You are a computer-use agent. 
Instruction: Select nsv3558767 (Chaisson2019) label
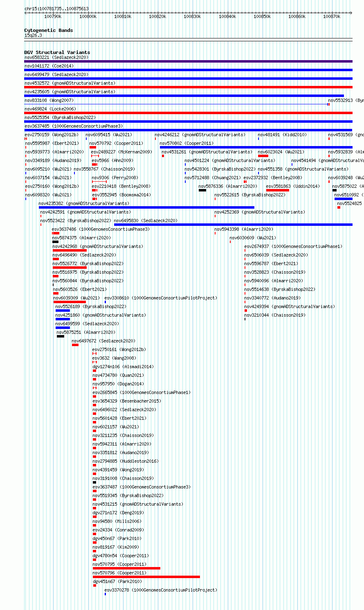coord(104,169)
